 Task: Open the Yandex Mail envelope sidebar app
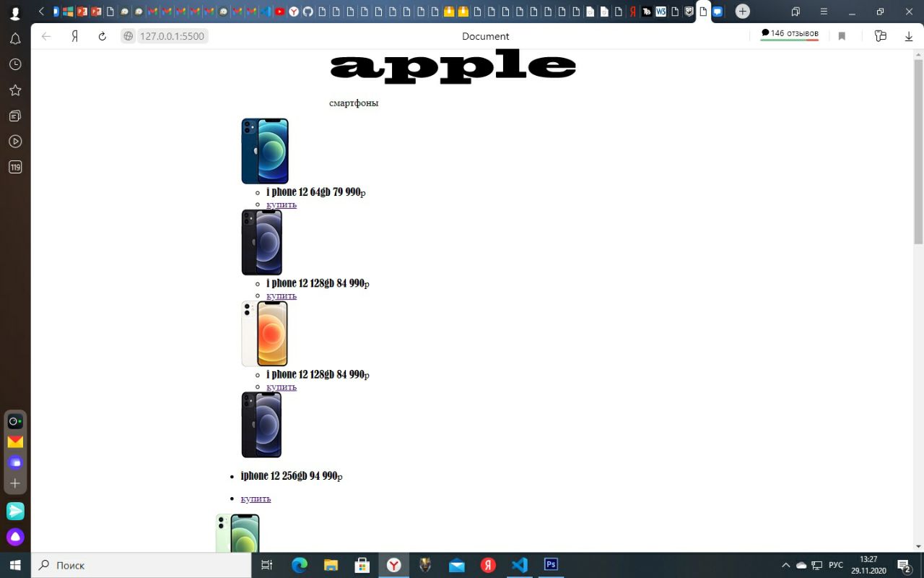15,441
